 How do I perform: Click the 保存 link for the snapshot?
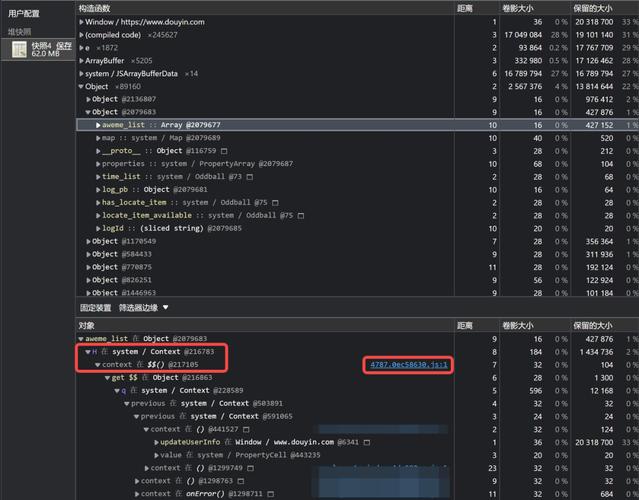click(x=64, y=46)
